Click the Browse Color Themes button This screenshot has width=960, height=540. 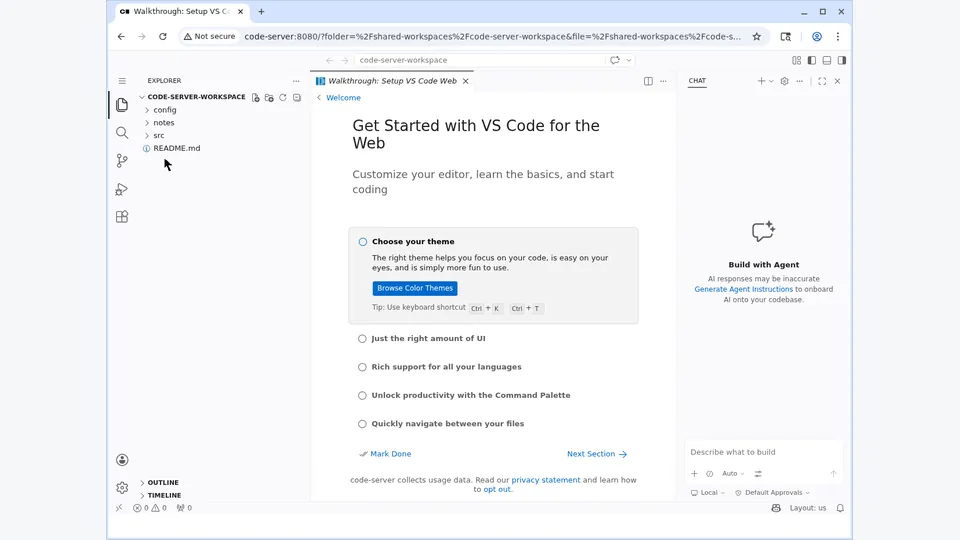pos(414,288)
